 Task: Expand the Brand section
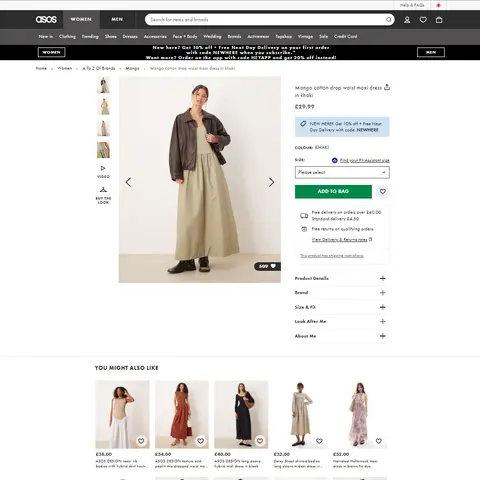[342, 293]
